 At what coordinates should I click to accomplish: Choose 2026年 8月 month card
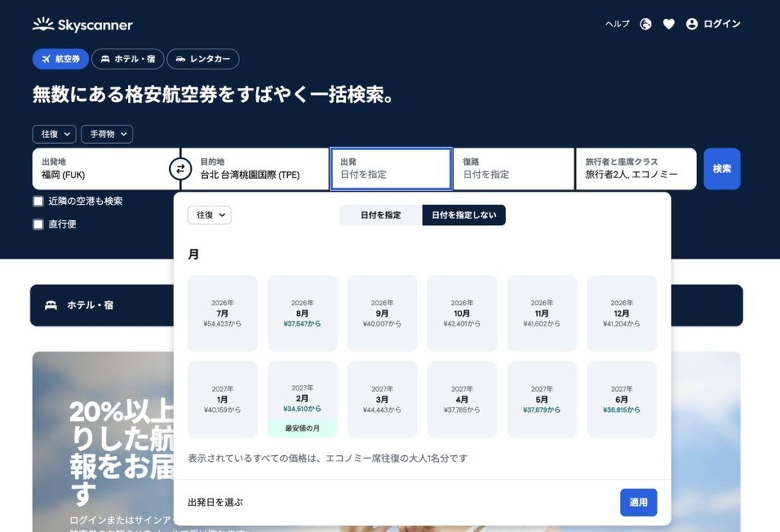pos(302,314)
